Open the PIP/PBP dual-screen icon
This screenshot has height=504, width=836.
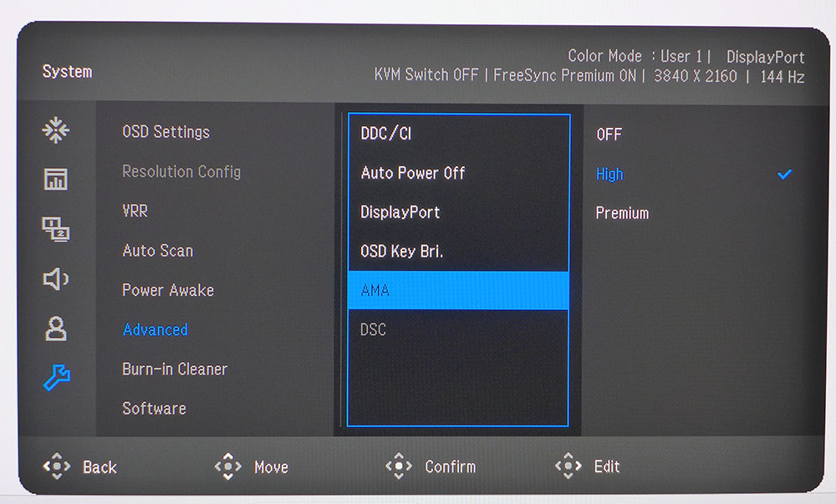click(x=56, y=229)
